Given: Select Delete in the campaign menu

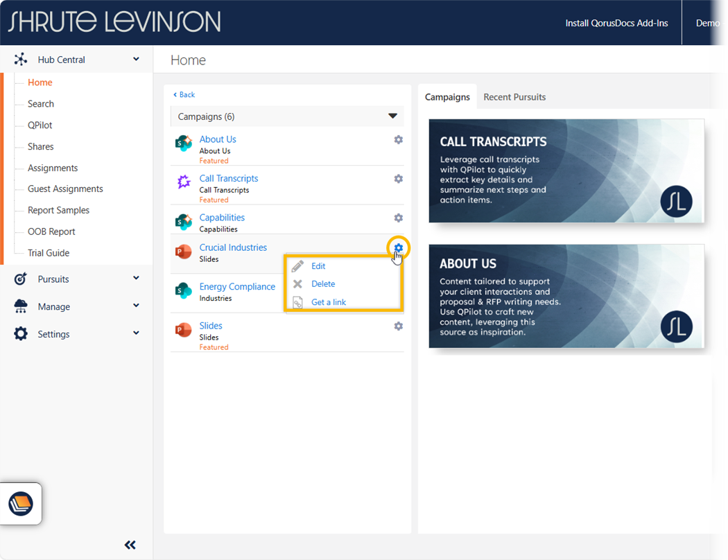Looking at the screenshot, I should click(322, 284).
